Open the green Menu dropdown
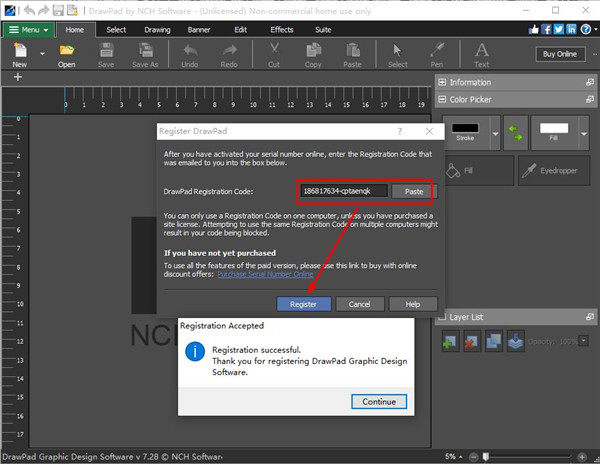The height and width of the screenshot is (464, 600). click(x=29, y=29)
